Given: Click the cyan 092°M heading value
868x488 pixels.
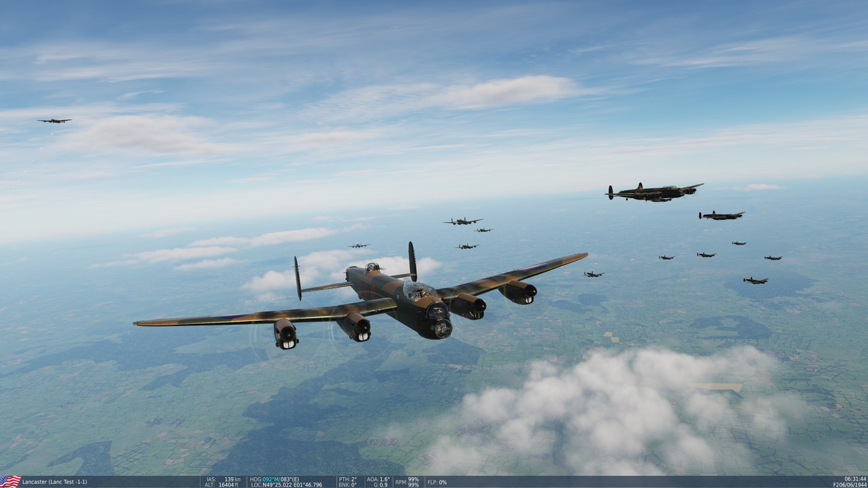Looking at the screenshot, I should click(x=271, y=478).
